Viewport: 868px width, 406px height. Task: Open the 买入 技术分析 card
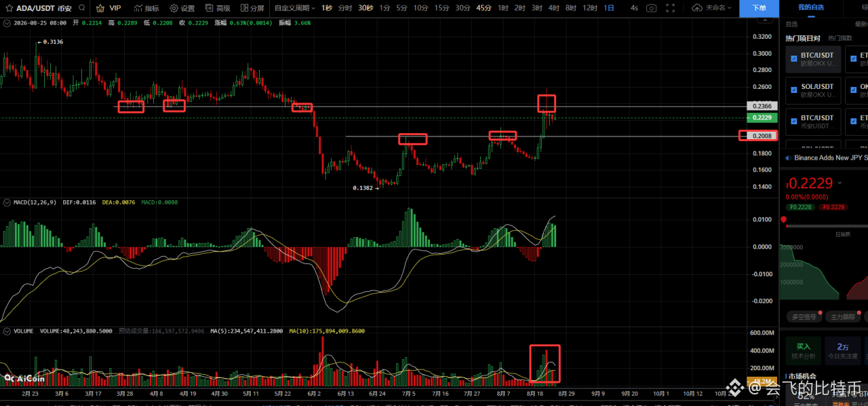[x=804, y=350]
